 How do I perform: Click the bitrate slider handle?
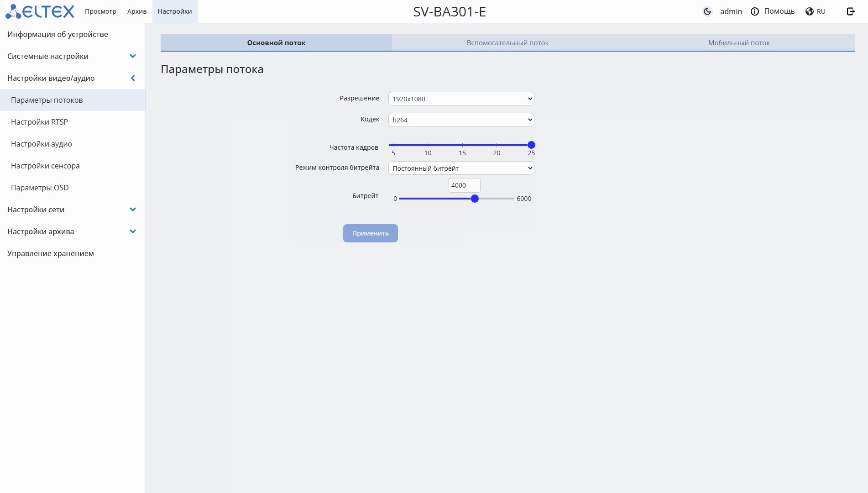point(475,199)
